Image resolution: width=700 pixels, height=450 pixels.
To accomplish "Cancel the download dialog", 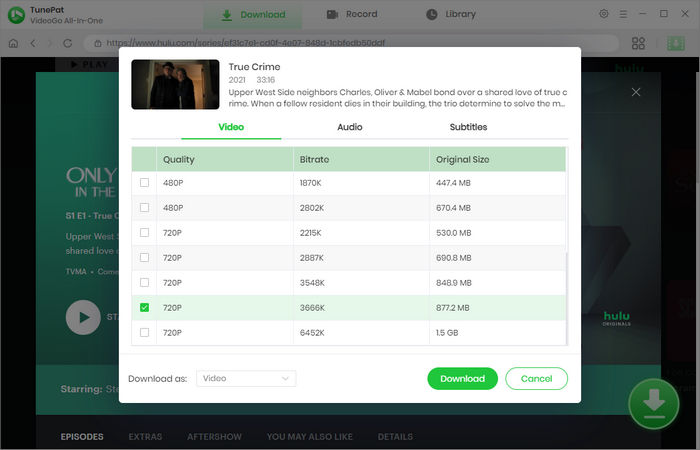I will coord(536,379).
